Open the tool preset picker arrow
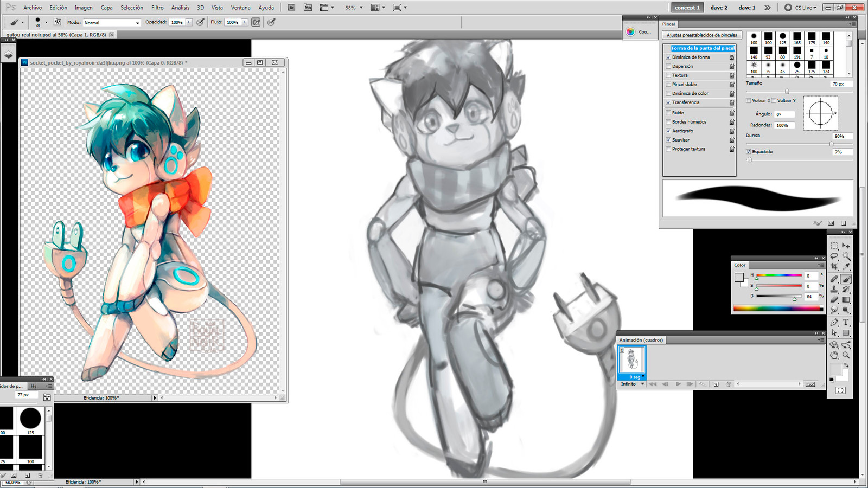Screen dimensions: 868x488 click(23, 22)
